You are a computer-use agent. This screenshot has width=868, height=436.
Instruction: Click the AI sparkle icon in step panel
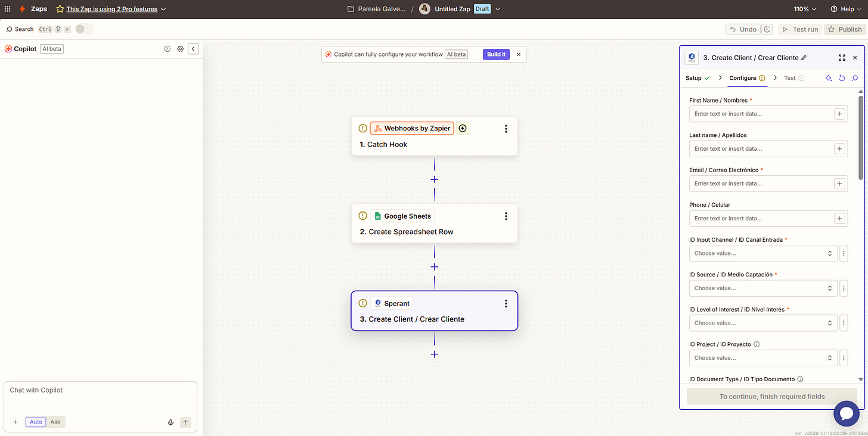[828, 78]
